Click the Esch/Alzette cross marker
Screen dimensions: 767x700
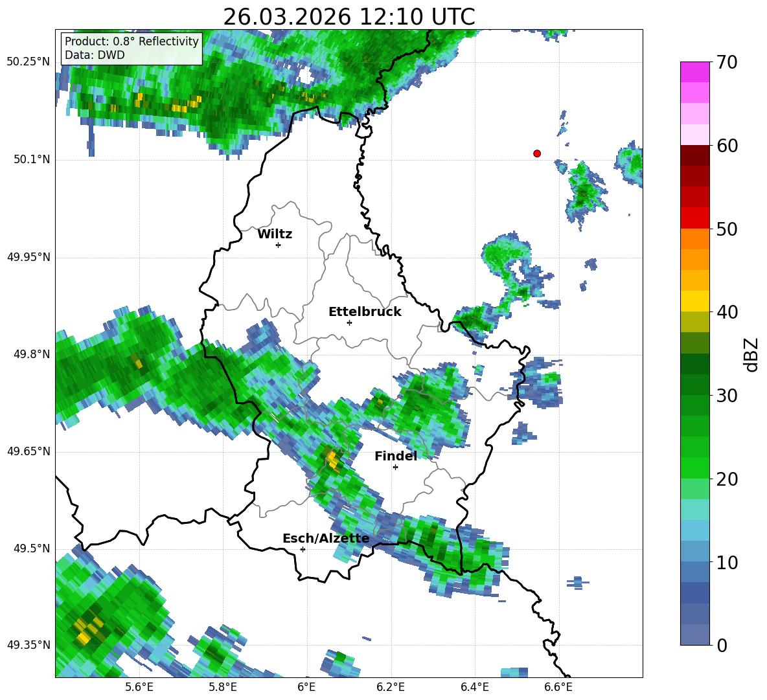tap(303, 549)
